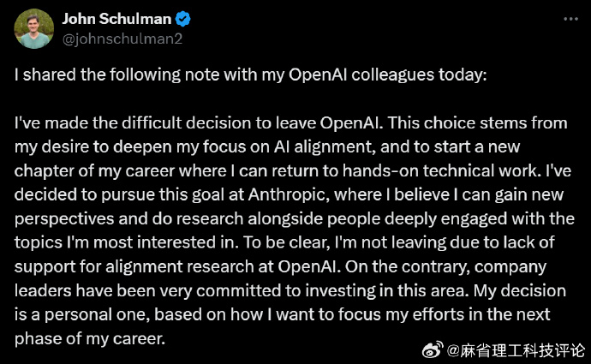Open the three-dot more options menu
591x364 pixels.
pos(570,19)
